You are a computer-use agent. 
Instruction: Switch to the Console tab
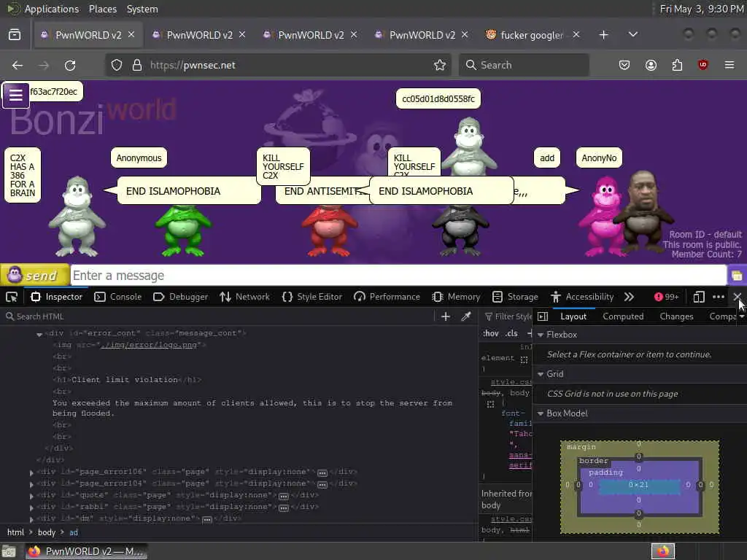[x=118, y=297]
